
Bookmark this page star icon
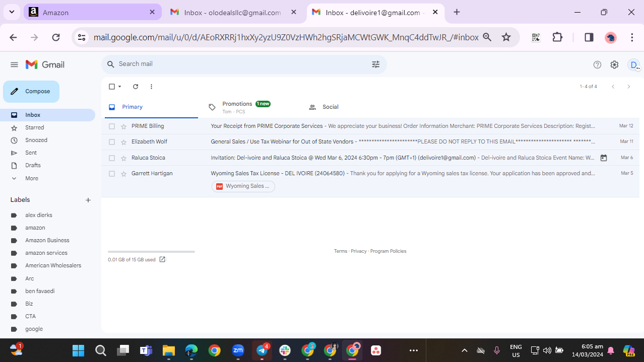(x=506, y=37)
